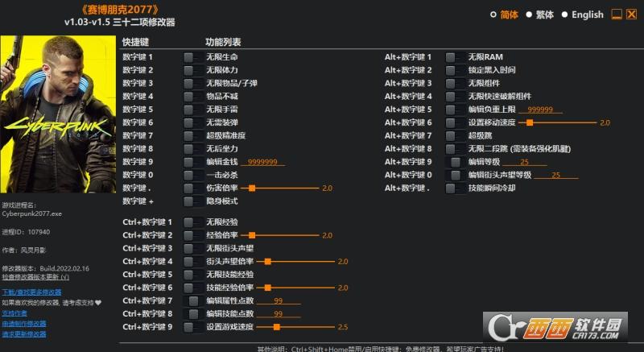
Task: Select 繁体 language radio button
Action: [529, 14]
